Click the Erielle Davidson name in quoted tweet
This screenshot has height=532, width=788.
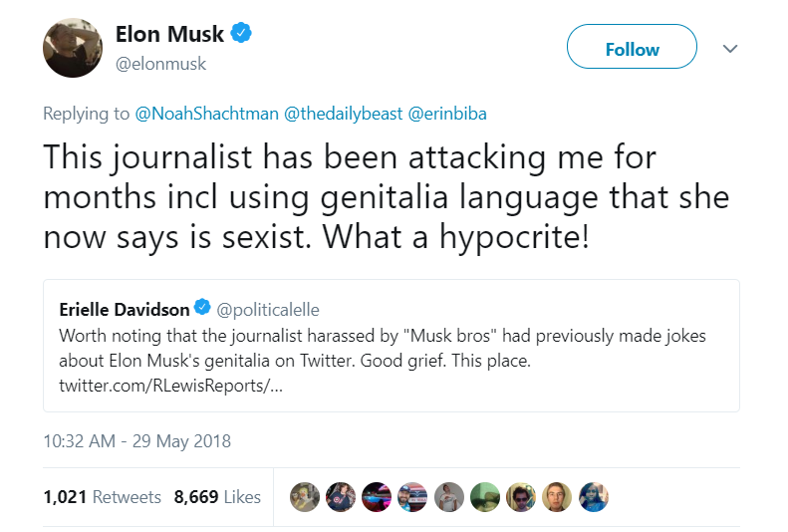coord(125,310)
